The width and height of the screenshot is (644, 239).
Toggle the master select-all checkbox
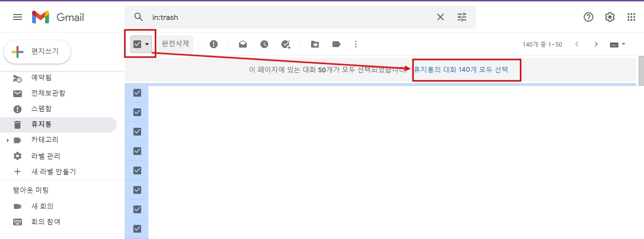pos(137,44)
